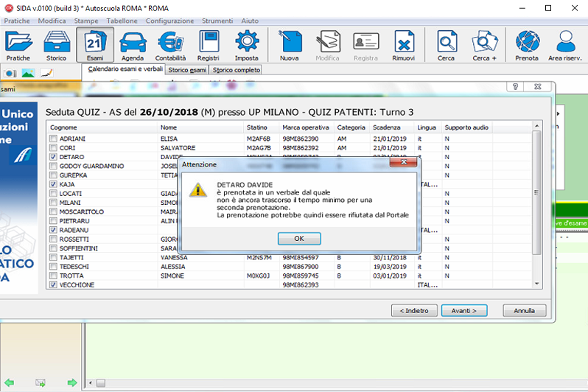This screenshot has width=588, height=392.
Task: Open the Agenda car icon
Action: point(133,44)
